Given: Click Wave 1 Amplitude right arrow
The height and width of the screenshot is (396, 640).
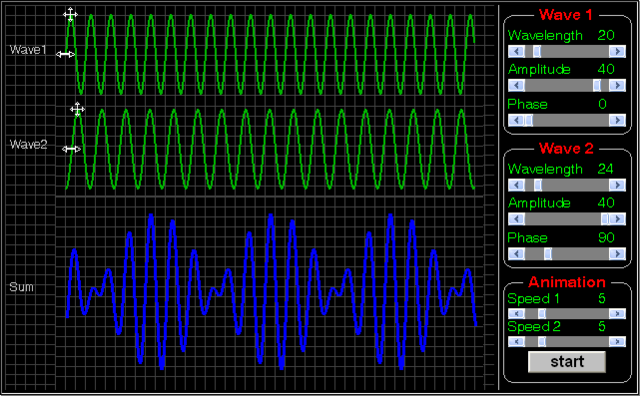Looking at the screenshot, I should point(617,85).
